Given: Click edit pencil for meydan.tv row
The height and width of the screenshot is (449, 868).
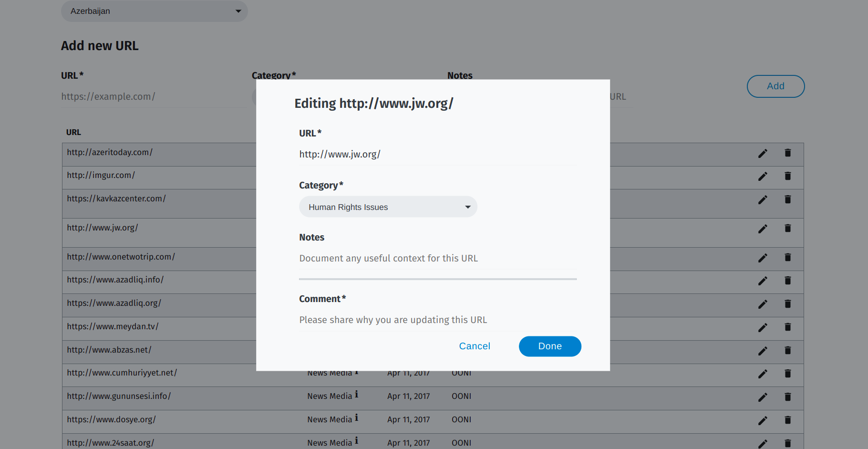Looking at the screenshot, I should point(763,327).
